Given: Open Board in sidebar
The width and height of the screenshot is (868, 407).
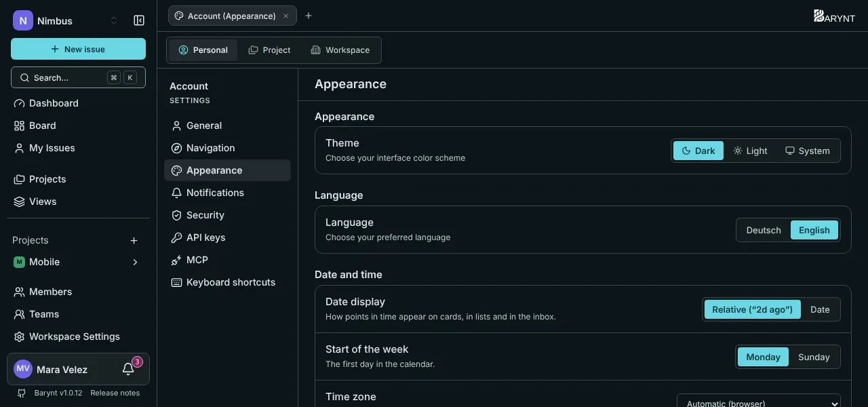Looking at the screenshot, I should (78, 125).
